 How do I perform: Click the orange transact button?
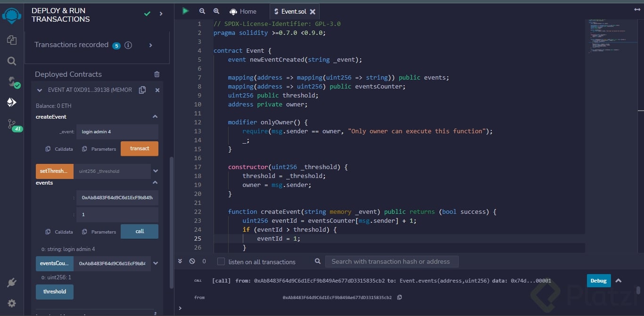[x=140, y=149]
